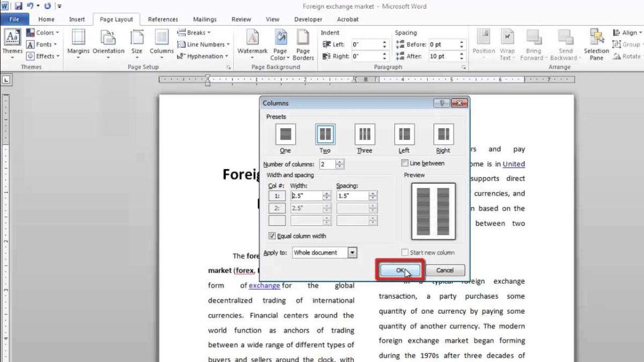Enable the Line between checkbox
Viewport: 644px width, 362px height.
pyautogui.click(x=405, y=163)
